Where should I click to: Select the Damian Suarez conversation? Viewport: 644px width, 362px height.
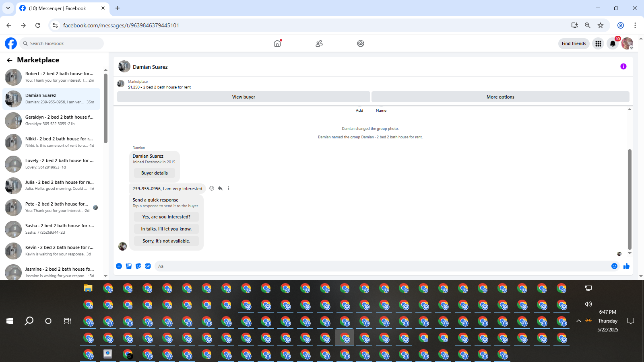[52, 99]
